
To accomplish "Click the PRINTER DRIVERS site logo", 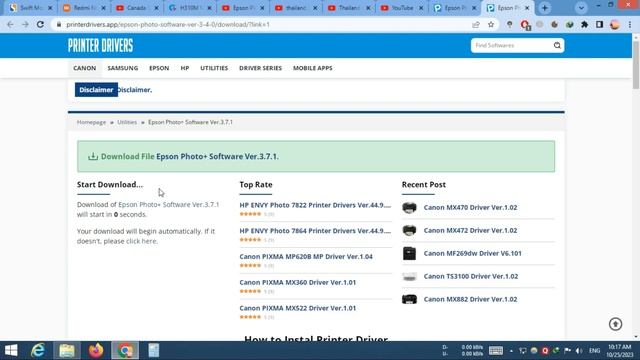I will pos(100,45).
